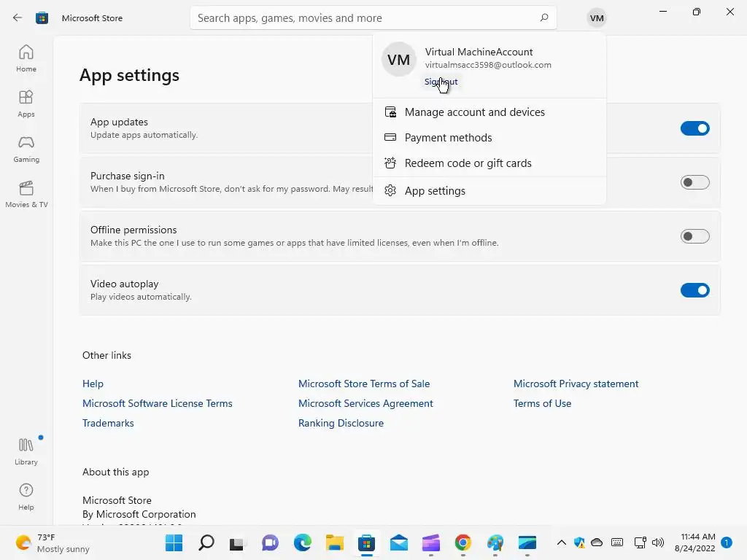Enable the Offline permissions toggle
The height and width of the screenshot is (560, 747).
(x=694, y=236)
